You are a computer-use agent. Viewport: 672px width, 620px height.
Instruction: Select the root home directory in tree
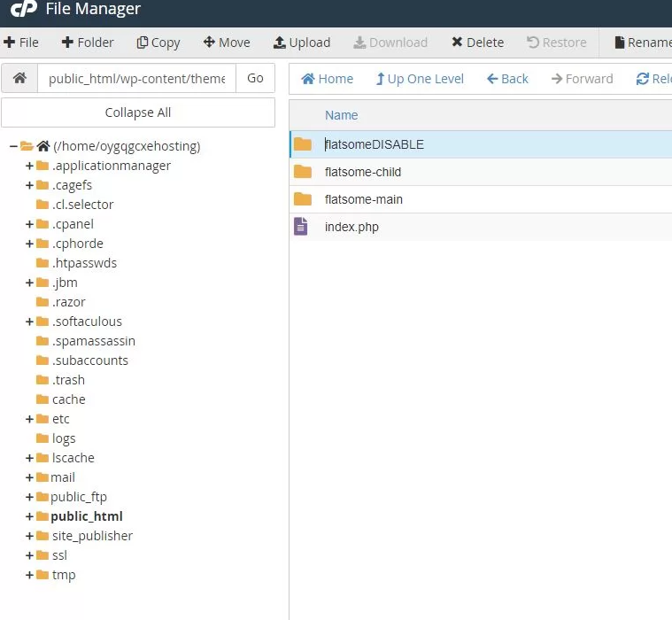[127, 146]
